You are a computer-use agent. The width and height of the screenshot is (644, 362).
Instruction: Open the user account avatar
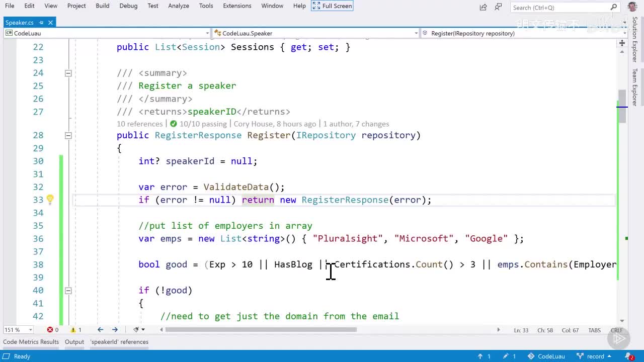tap(632, 7)
